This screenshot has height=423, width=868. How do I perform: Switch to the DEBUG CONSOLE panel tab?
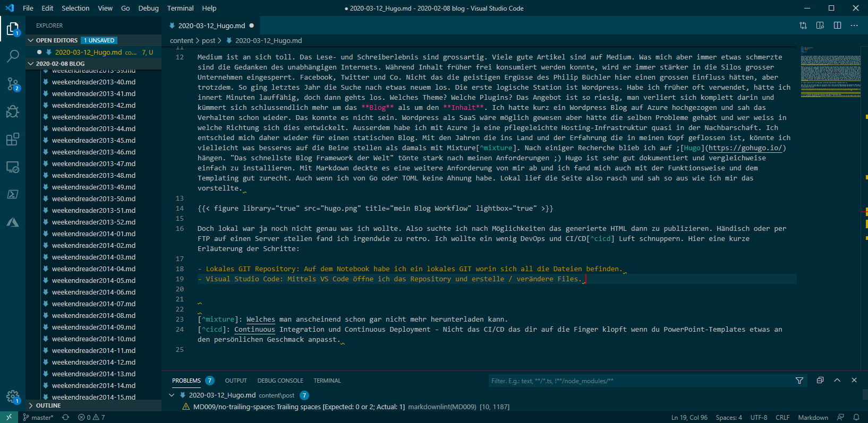click(x=280, y=381)
